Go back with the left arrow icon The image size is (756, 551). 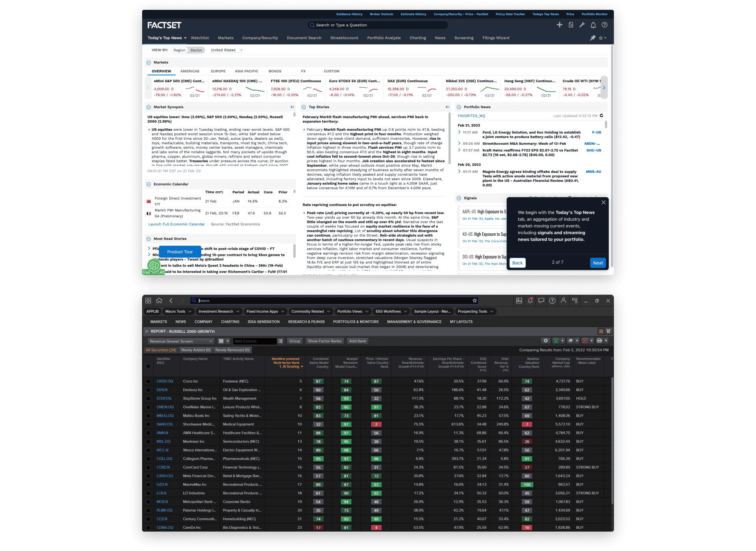coord(171,300)
